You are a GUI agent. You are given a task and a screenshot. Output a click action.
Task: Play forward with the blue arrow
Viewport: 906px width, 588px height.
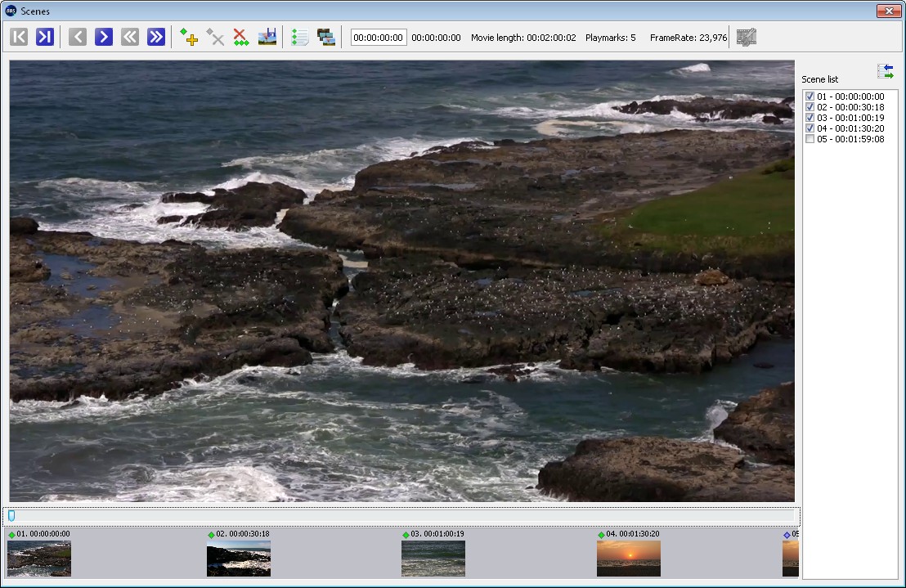pyautogui.click(x=103, y=36)
